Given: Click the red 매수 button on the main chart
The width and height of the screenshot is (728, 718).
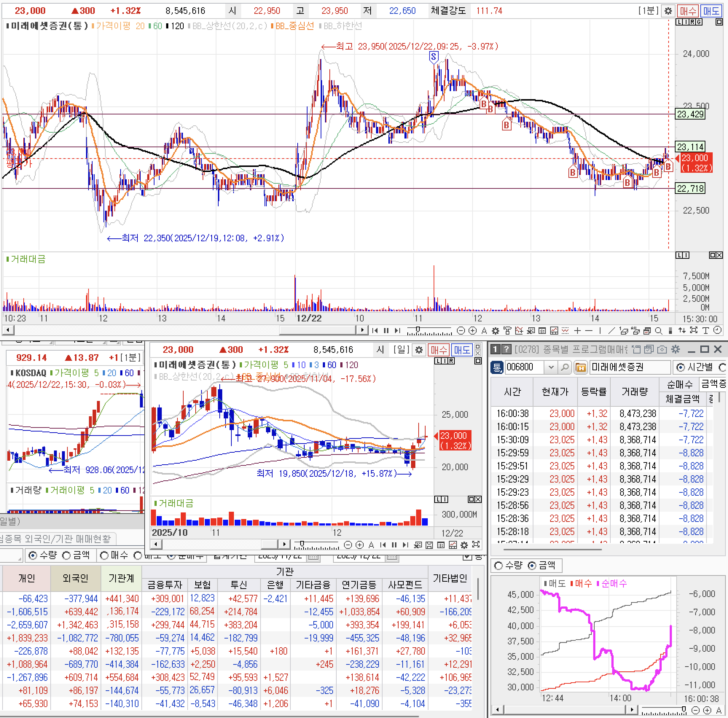Looking at the screenshot, I should 688,11.
